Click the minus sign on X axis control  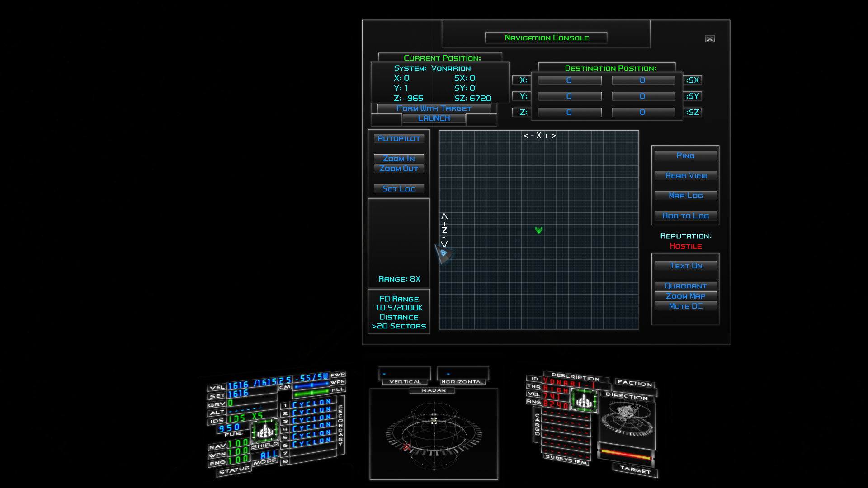point(532,136)
